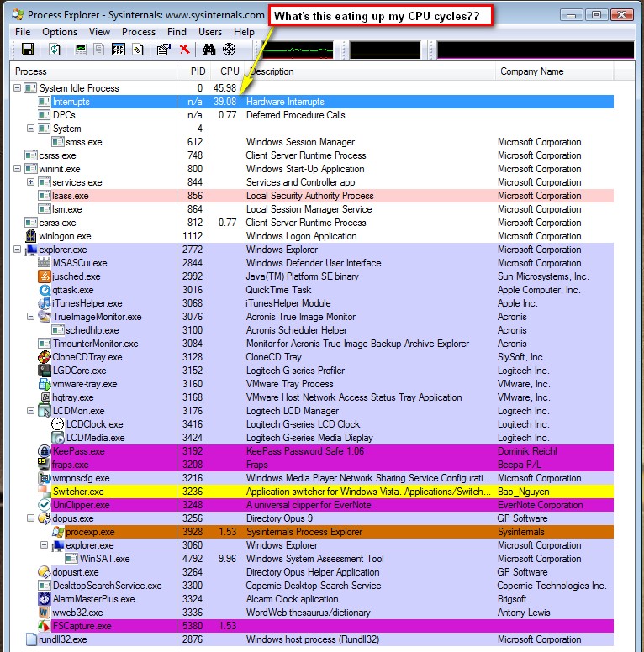This screenshot has height=652, width=644.
Task: Click the yellow commit history graph
Action: [x=385, y=50]
